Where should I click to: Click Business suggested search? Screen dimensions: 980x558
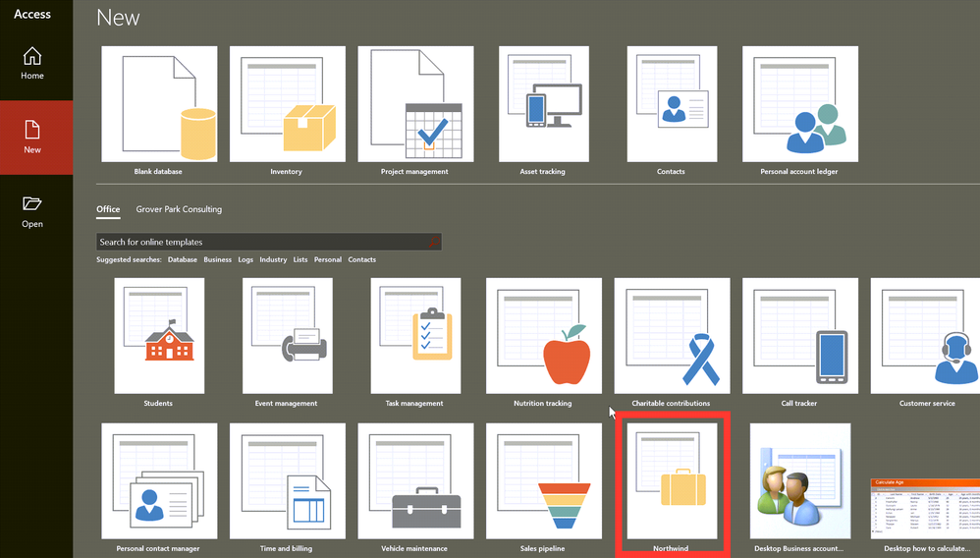click(x=217, y=259)
